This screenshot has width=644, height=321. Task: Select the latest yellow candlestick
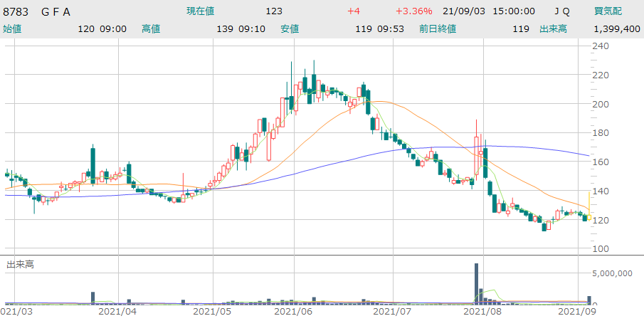[x=588, y=216]
